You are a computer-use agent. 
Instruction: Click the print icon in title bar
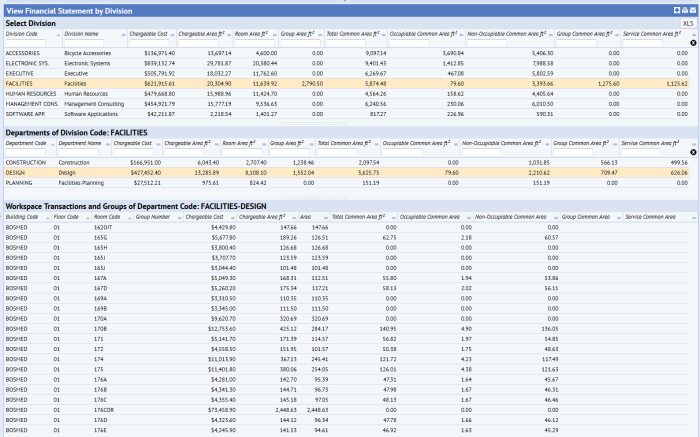[684, 9]
